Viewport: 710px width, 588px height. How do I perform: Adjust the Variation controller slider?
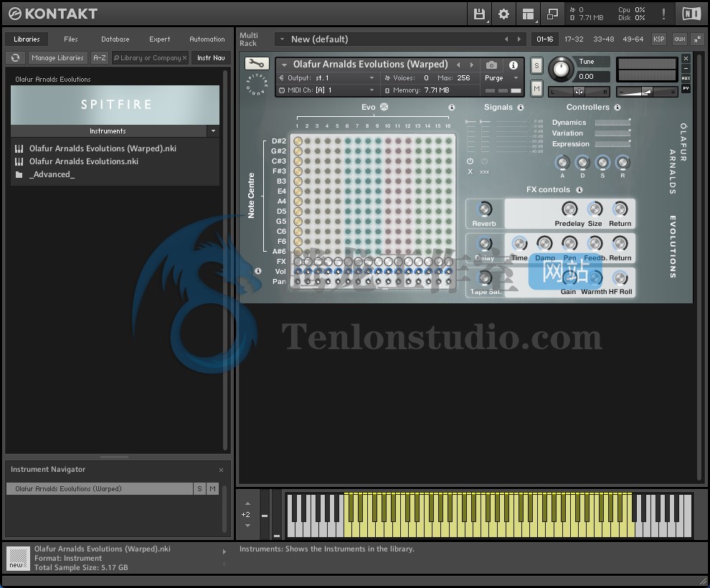(x=612, y=133)
